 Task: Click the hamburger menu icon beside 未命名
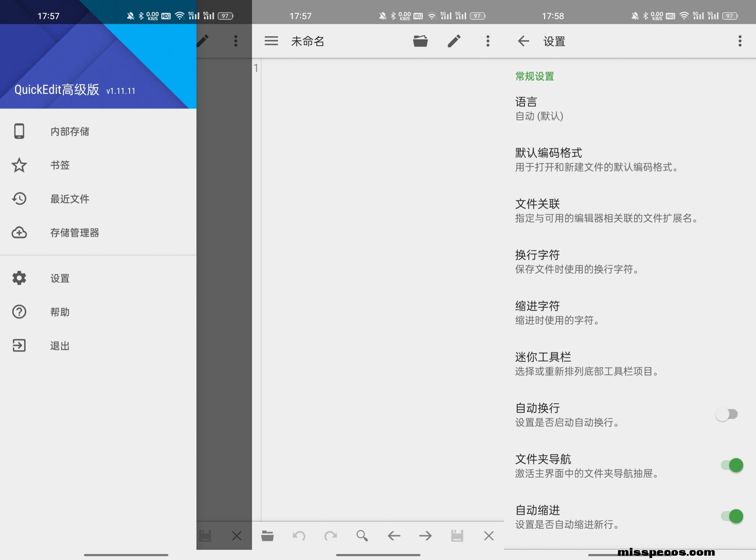pyautogui.click(x=271, y=41)
